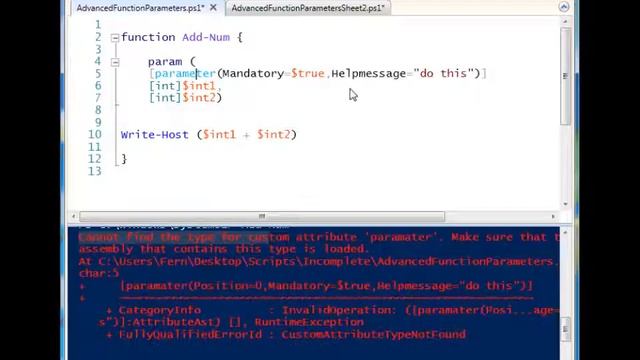
Task: Click the console pane scroll-up arrow
Action: tap(565, 232)
